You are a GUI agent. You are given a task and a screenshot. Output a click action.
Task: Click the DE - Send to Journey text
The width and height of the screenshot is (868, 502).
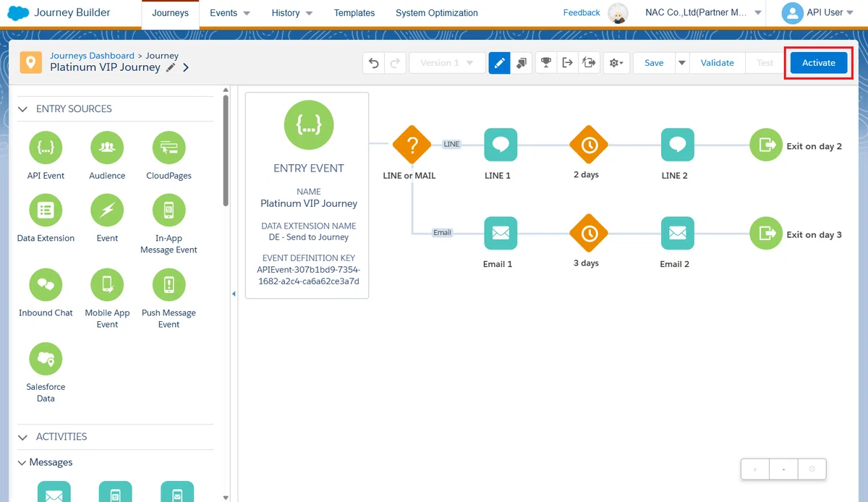tap(309, 237)
